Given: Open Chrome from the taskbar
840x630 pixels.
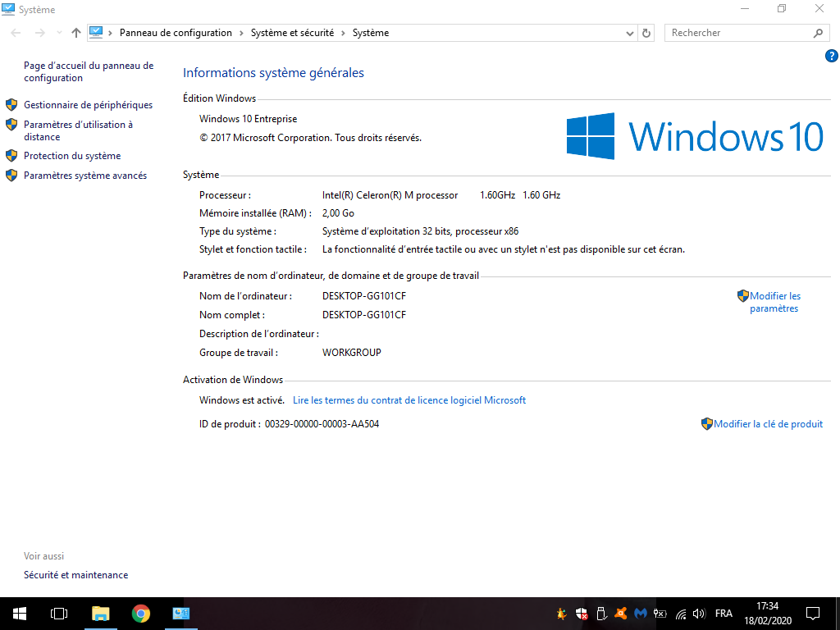Looking at the screenshot, I should (x=141, y=614).
